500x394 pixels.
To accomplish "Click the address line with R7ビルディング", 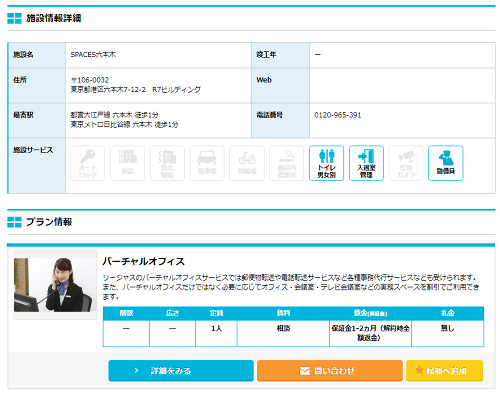I will [x=135, y=89].
